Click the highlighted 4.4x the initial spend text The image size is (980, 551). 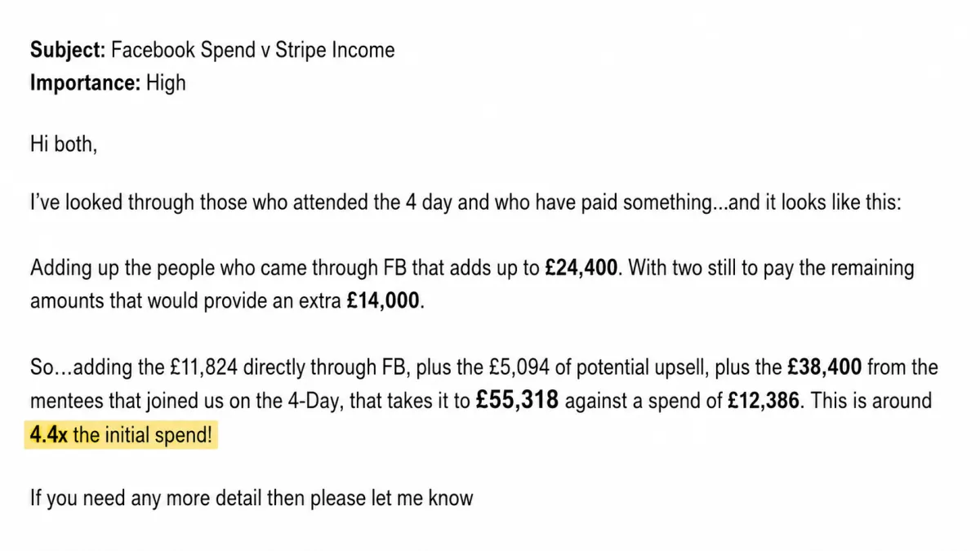[x=121, y=435]
